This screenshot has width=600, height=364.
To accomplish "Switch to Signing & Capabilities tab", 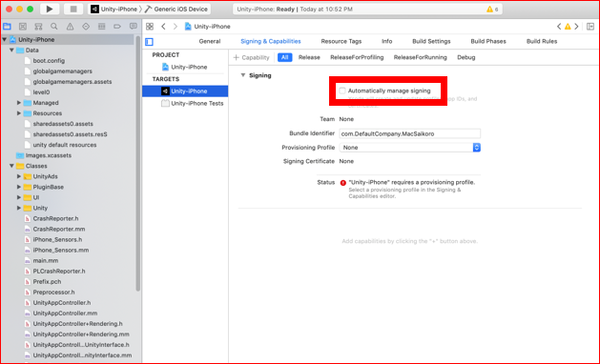I will coord(271,41).
